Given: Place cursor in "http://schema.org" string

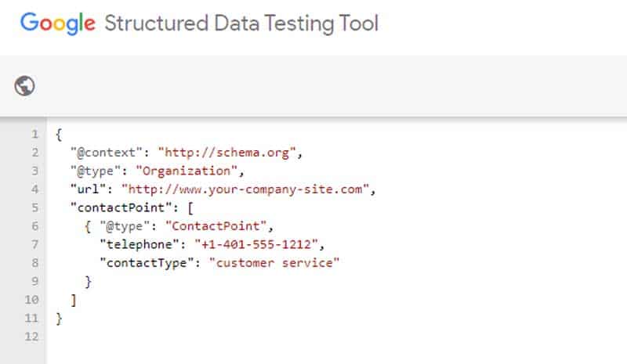Looking at the screenshot, I should click(227, 152).
